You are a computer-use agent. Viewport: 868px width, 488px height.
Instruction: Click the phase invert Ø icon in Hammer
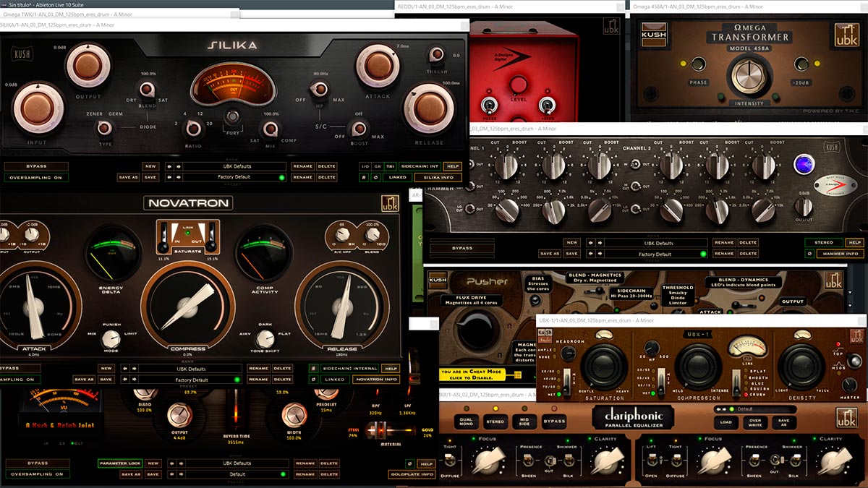[x=810, y=254]
